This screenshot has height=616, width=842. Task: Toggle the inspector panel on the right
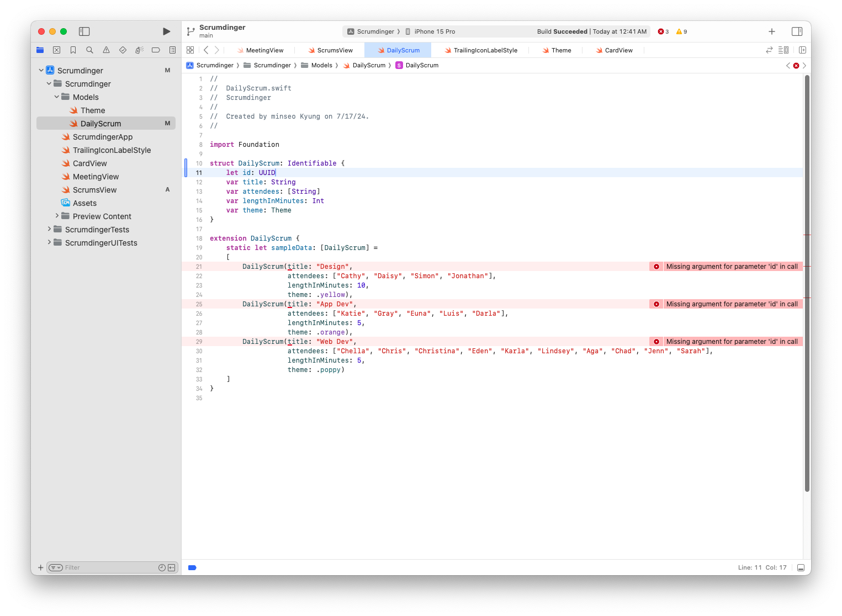797,31
